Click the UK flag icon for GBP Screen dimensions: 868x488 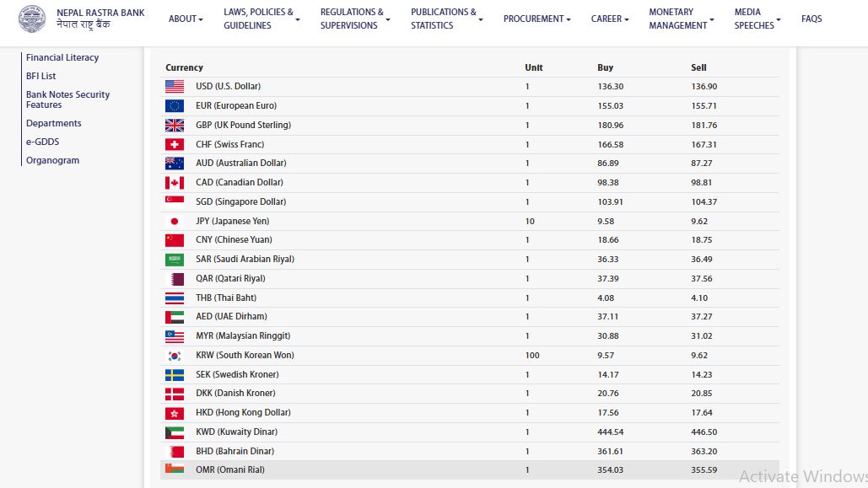175,126
